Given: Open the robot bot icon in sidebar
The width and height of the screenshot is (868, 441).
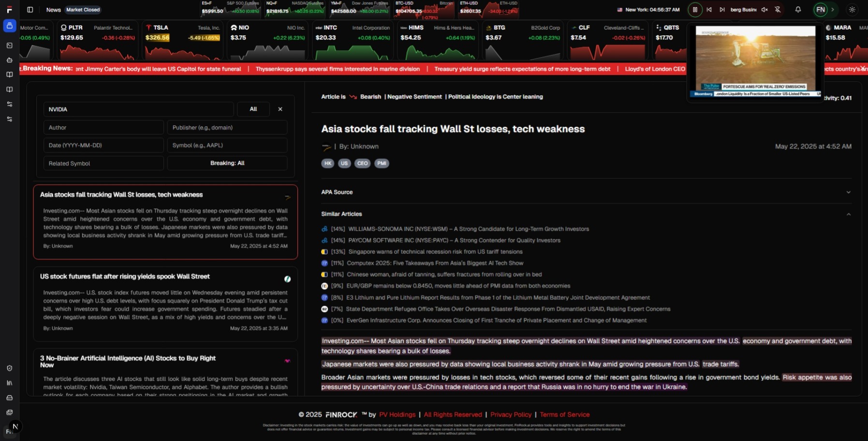Looking at the screenshot, I should coord(9,60).
